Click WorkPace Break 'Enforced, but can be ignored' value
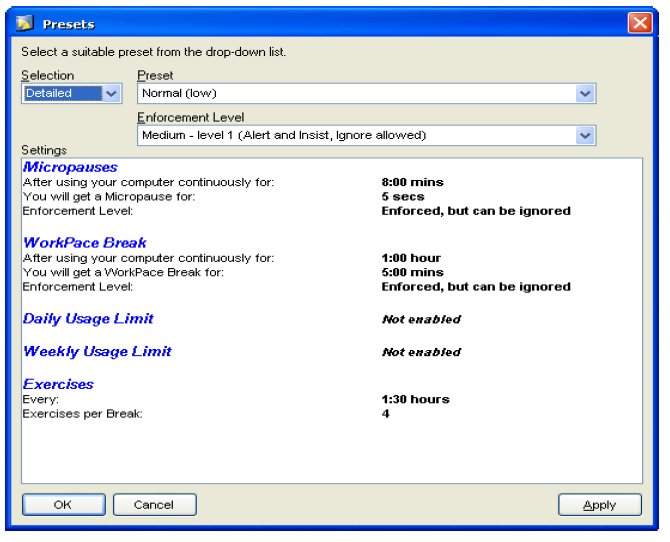This screenshot has width=670, height=542. click(x=476, y=287)
